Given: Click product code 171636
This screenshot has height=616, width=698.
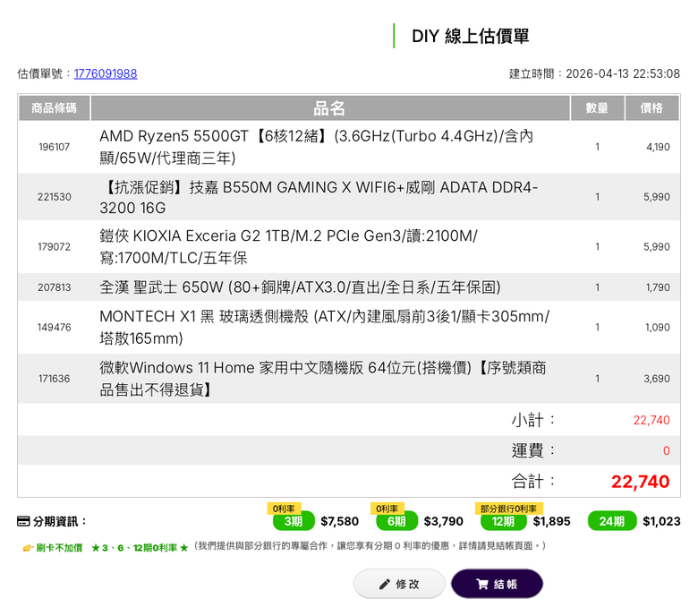Looking at the screenshot, I should click(x=55, y=379).
